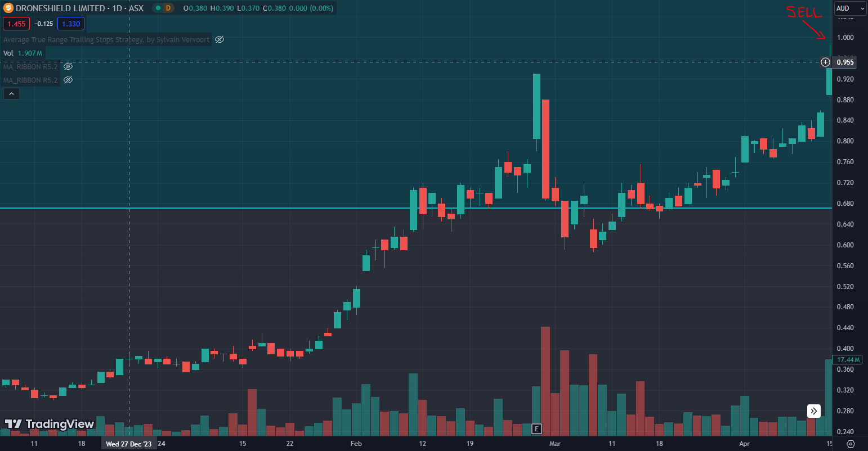Open the AUD currency dropdown
868x451 pixels.
(x=849, y=8)
